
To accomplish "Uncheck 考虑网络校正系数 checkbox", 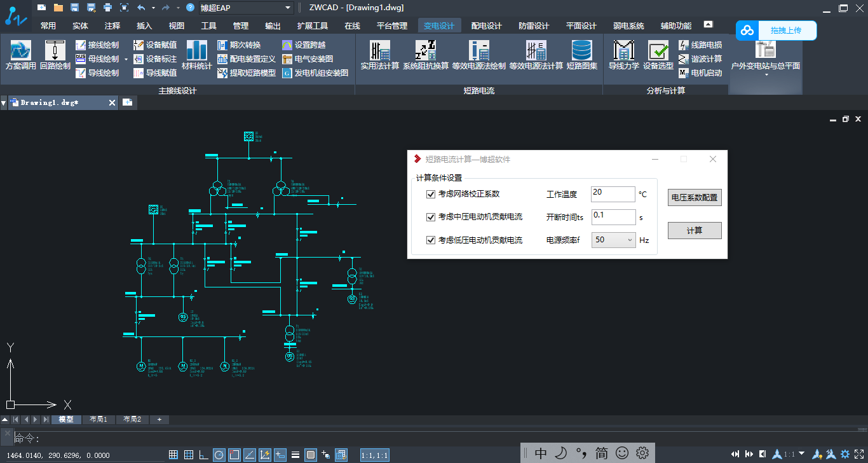I will coord(431,194).
